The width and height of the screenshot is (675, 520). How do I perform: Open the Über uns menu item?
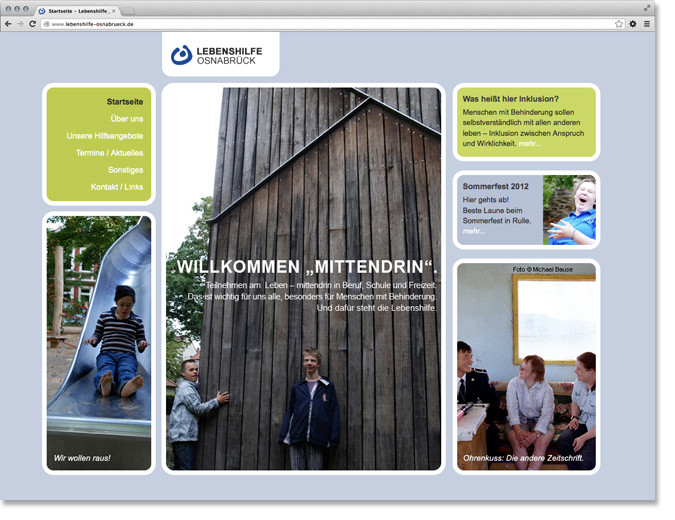click(x=127, y=119)
